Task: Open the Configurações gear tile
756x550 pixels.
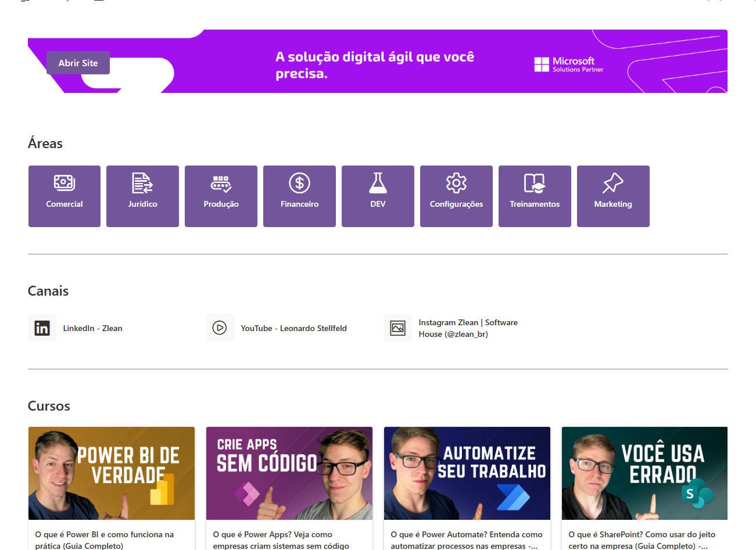Action: click(456, 196)
